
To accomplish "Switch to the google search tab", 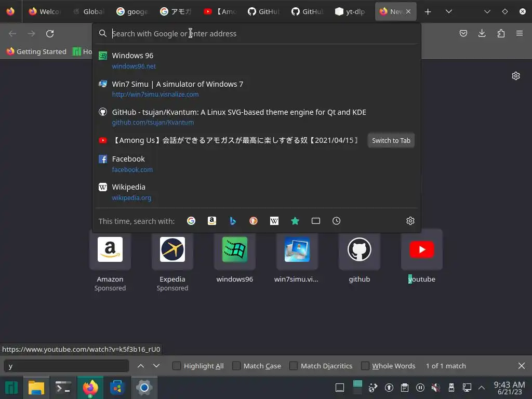I will pos(132,11).
